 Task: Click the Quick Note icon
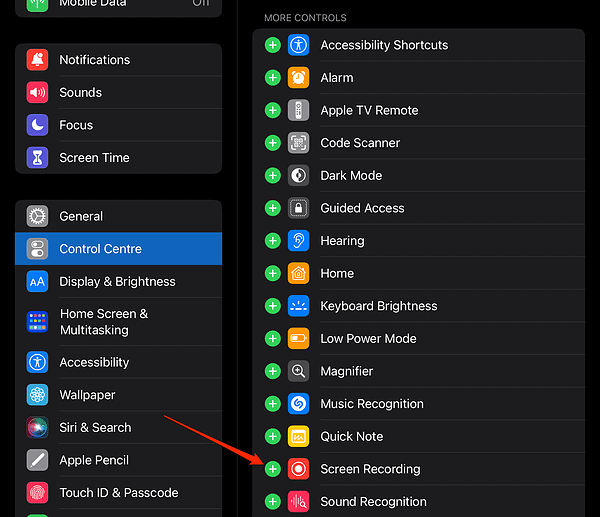coord(298,436)
